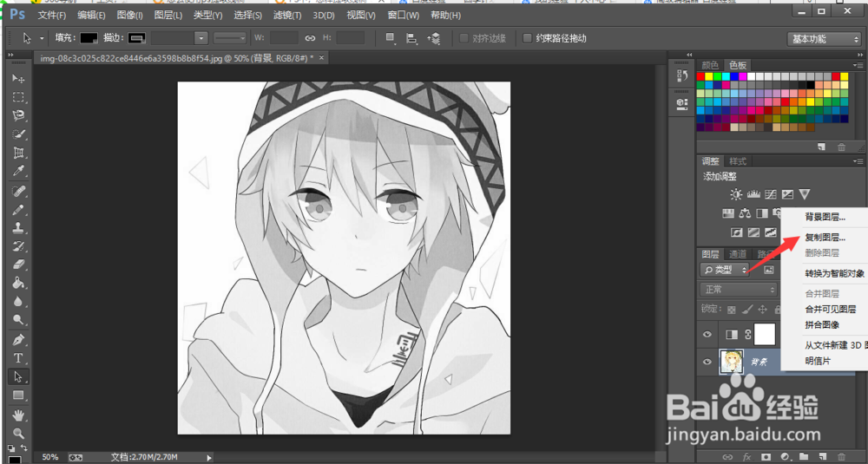Viewport: 868px width, 464px height.
Task: Select the Brush tool
Action: coord(18,210)
